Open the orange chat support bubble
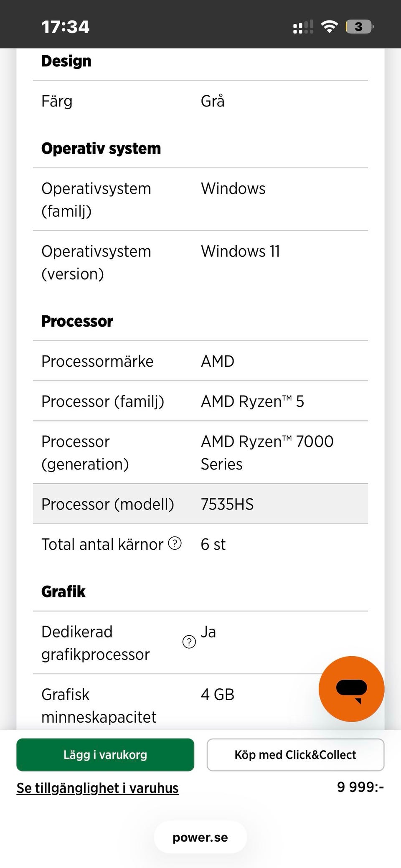Viewport: 401px width, 868px height. pyautogui.click(x=351, y=689)
